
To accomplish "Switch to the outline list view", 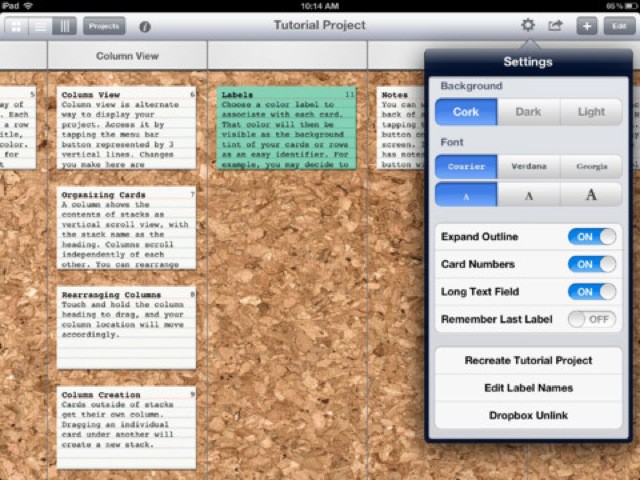I will pos(40,26).
